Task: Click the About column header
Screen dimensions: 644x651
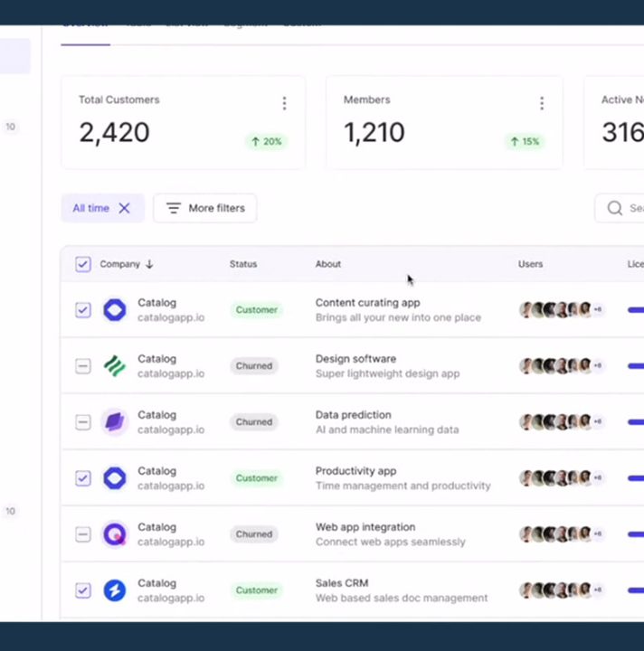Action: 328,264
